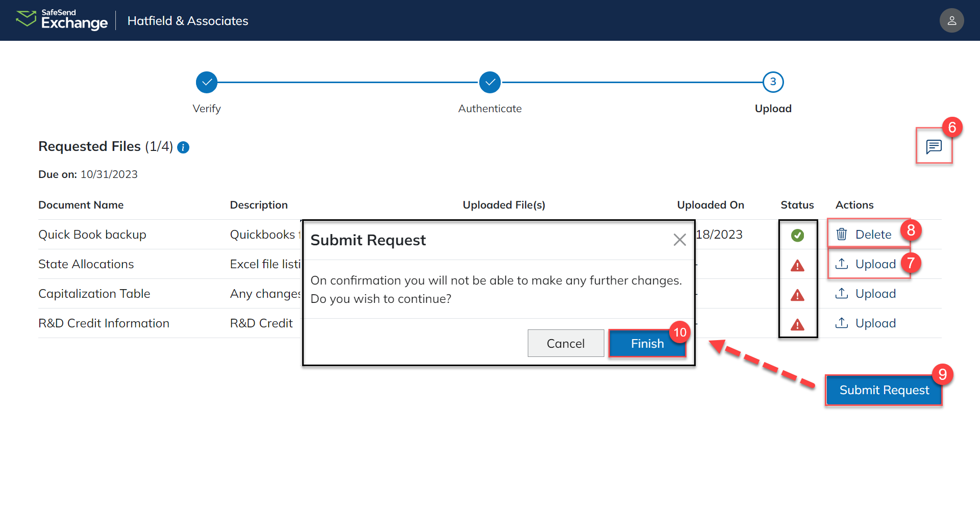Click the warning triangle for State Allocations
The height and width of the screenshot is (514, 980).
(x=797, y=266)
